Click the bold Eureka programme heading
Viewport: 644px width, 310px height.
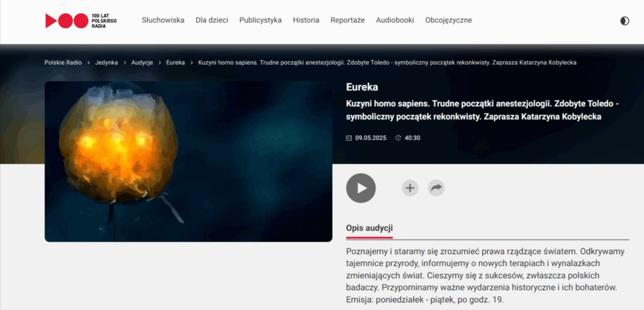(362, 87)
